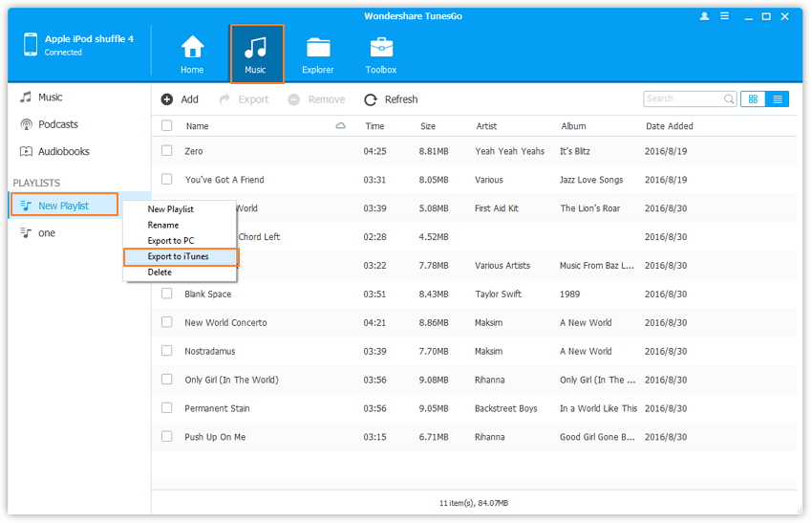Choose Export to iTunes from context menu
The width and height of the screenshot is (812, 523).
(179, 256)
